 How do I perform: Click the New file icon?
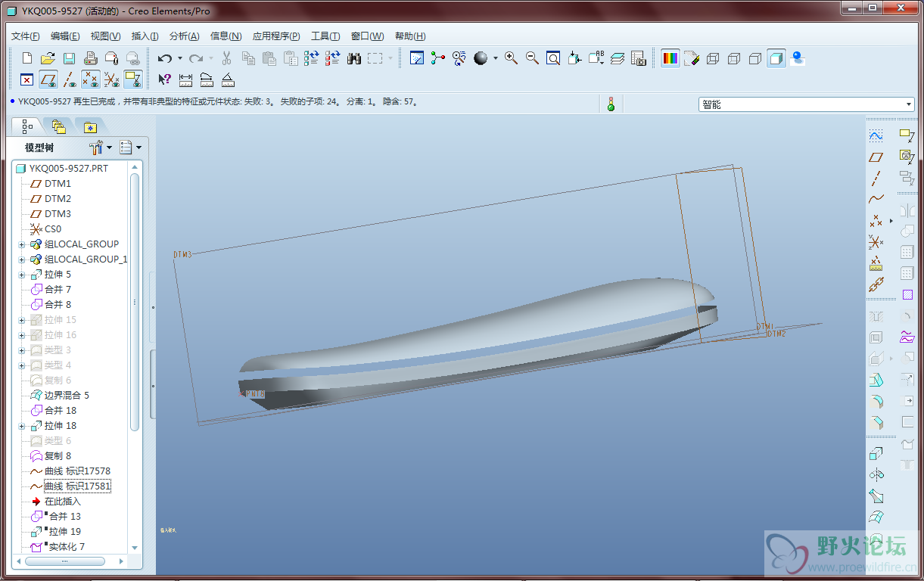pos(27,58)
